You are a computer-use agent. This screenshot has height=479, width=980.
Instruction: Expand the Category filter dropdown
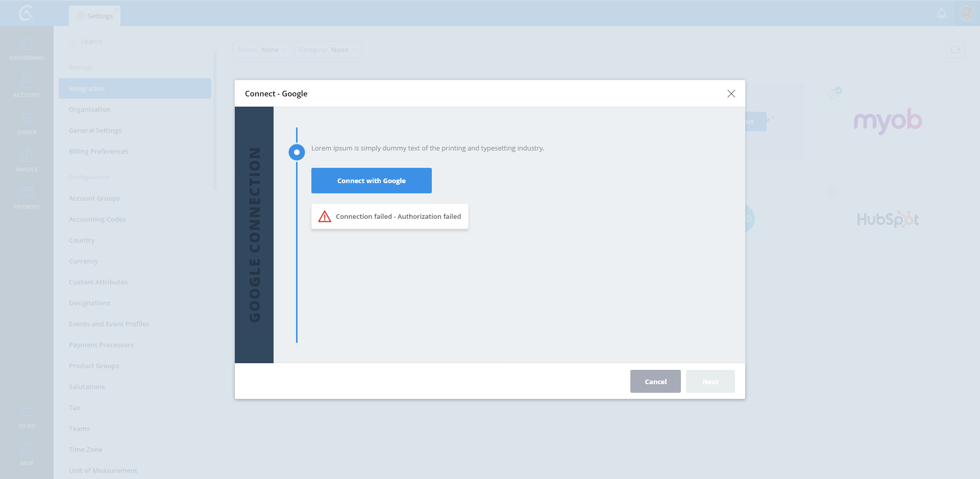pos(328,49)
